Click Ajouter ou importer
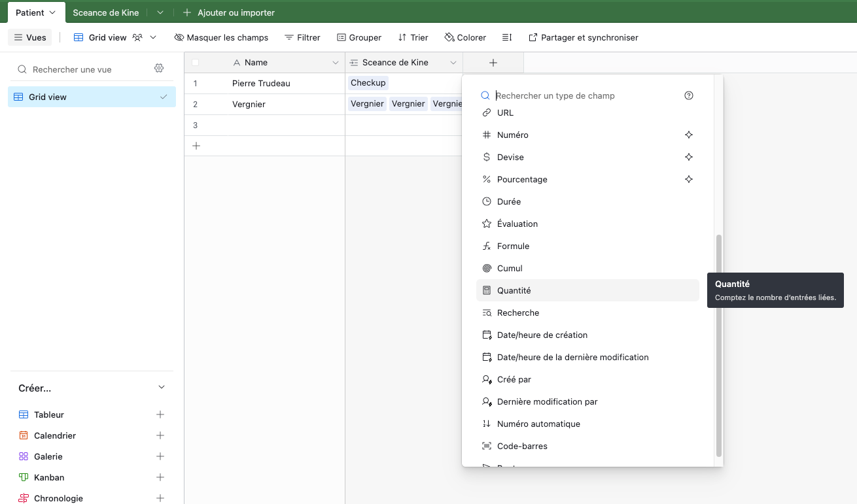The width and height of the screenshot is (857, 504). click(x=229, y=12)
